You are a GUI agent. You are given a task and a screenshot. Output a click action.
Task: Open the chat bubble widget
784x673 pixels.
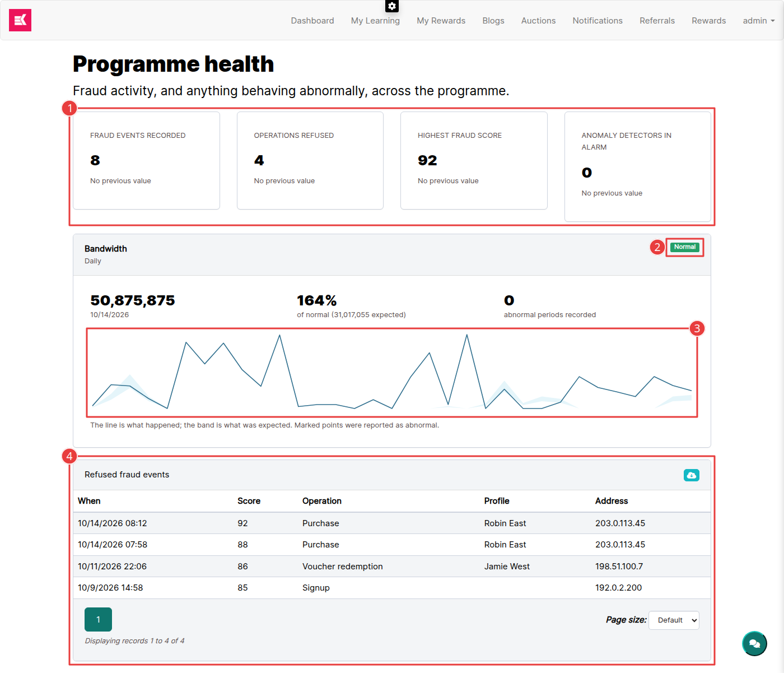tap(754, 643)
